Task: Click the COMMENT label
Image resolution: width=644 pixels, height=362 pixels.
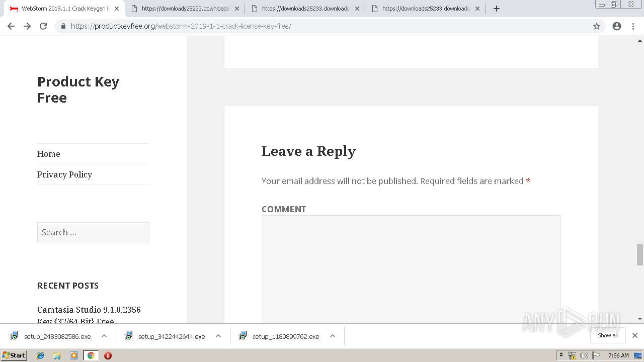Action: point(284,209)
